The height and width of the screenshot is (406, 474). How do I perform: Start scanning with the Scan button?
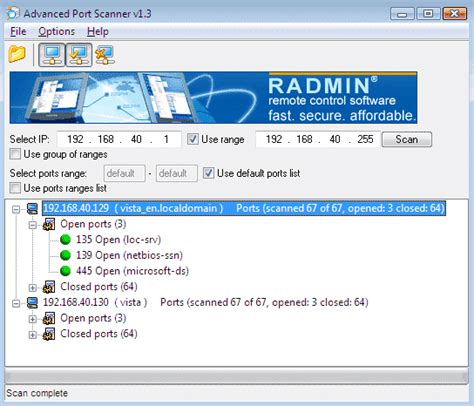(x=407, y=139)
